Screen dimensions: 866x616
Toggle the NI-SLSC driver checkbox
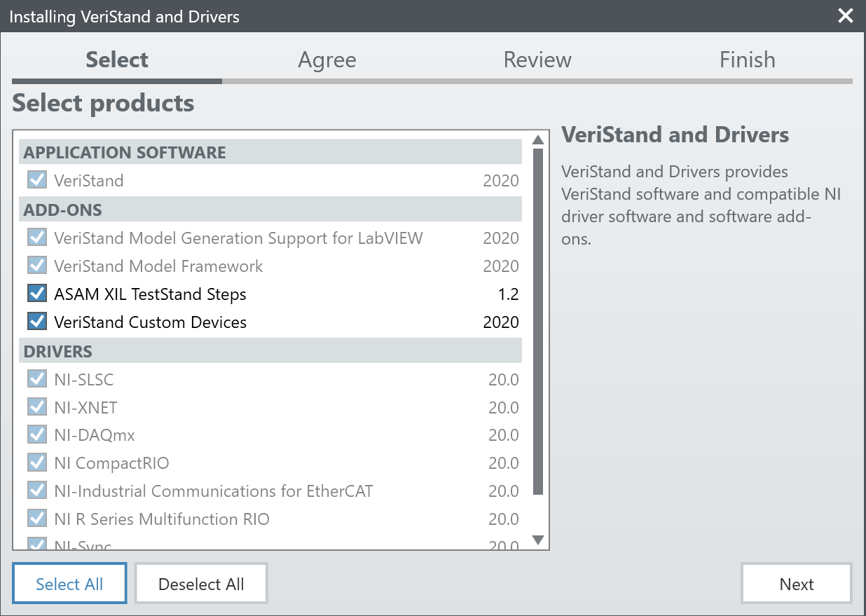coord(37,379)
